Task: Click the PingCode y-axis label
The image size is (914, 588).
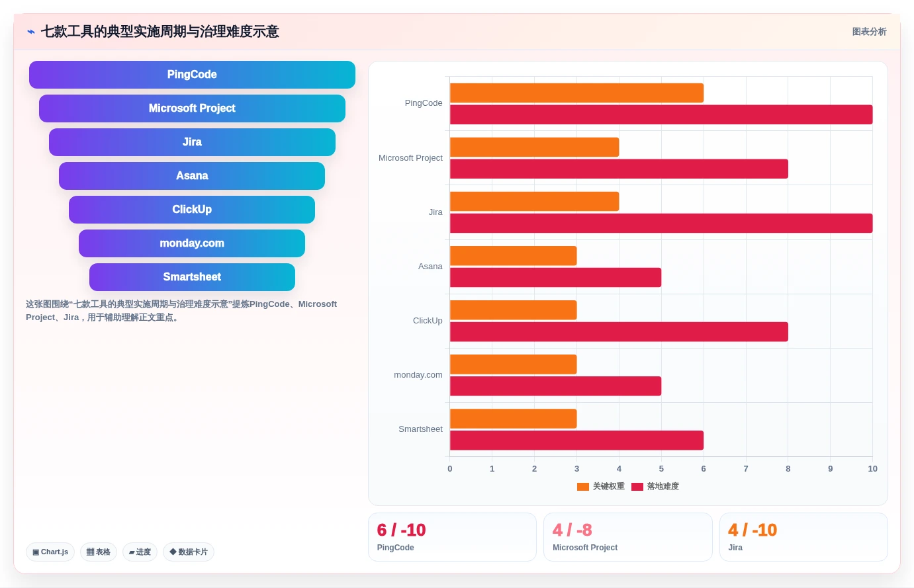Action: [424, 103]
